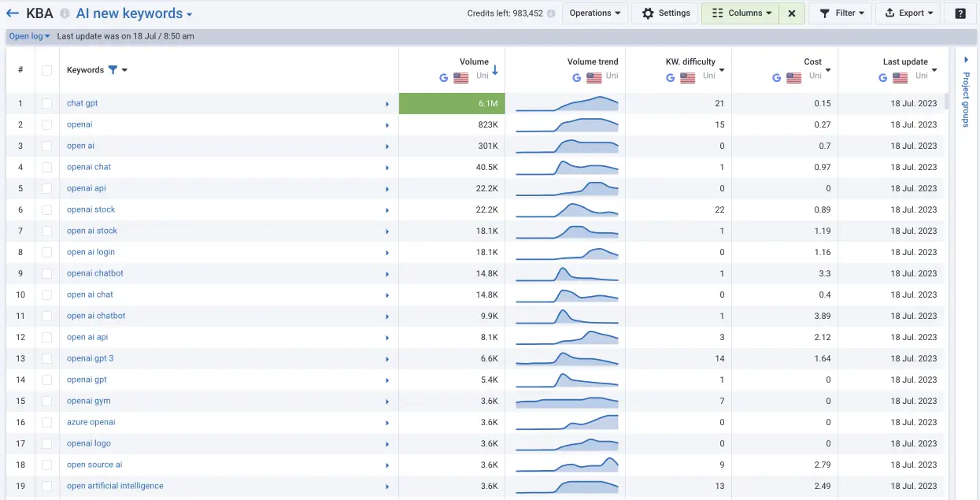Click the arrow icon in openai stock row
This screenshot has height=500, width=980.
coord(387,210)
